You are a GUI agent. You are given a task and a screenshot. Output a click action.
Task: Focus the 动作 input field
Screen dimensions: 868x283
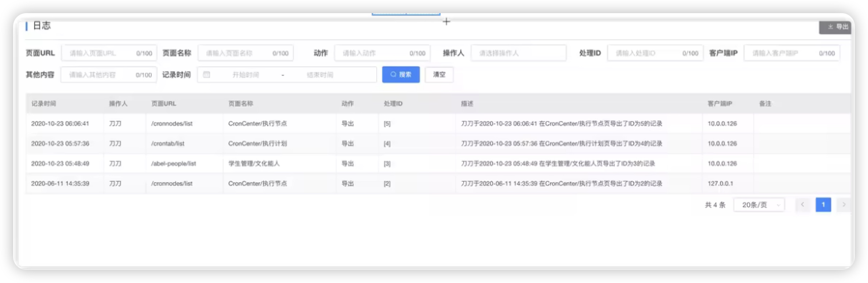click(382, 53)
